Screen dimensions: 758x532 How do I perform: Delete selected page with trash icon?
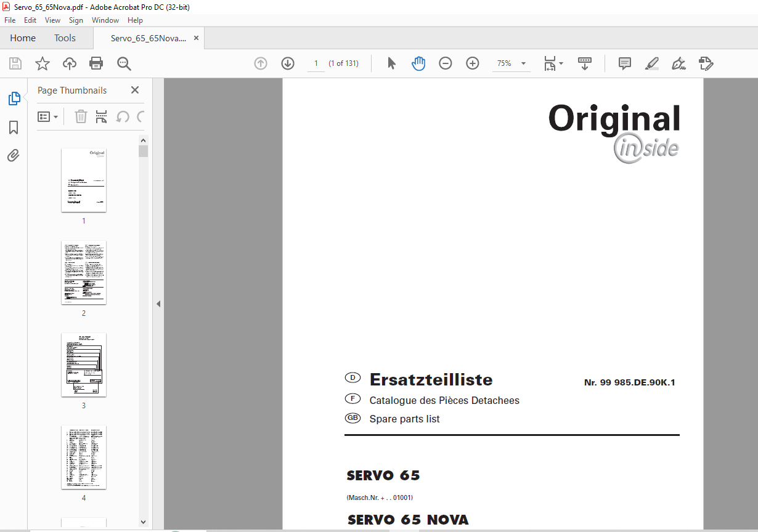click(81, 116)
